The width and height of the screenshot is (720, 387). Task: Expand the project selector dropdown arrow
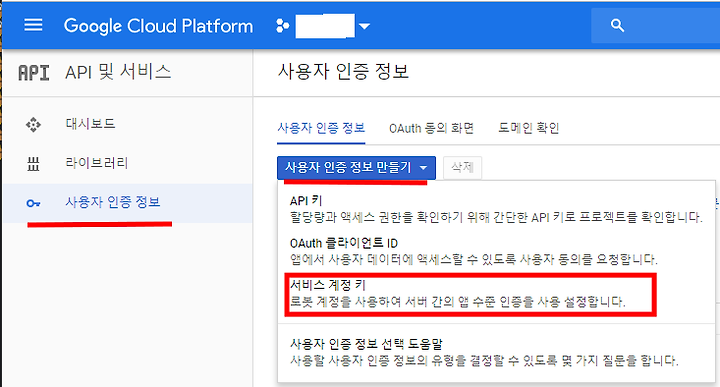[x=365, y=26]
